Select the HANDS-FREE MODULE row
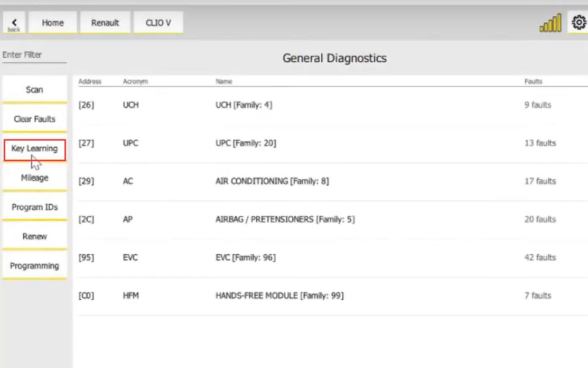This screenshot has width=588, height=368. pyautogui.click(x=279, y=296)
